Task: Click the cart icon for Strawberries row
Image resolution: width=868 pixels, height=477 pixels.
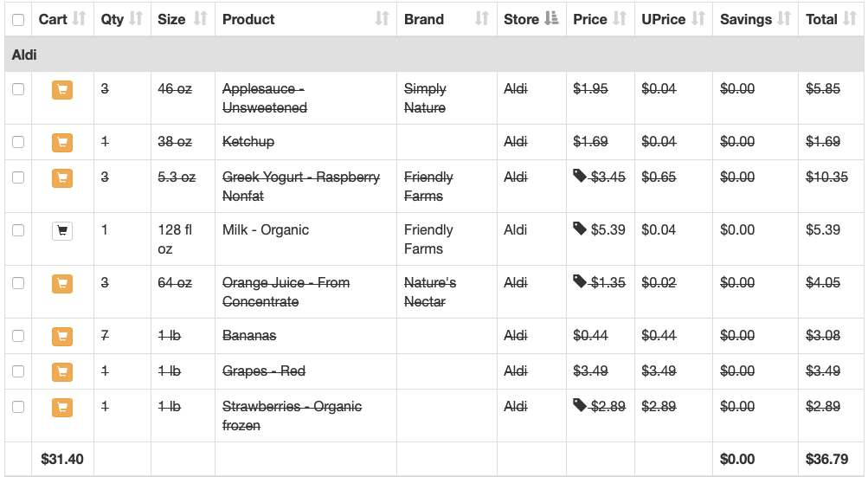Action: 62,407
